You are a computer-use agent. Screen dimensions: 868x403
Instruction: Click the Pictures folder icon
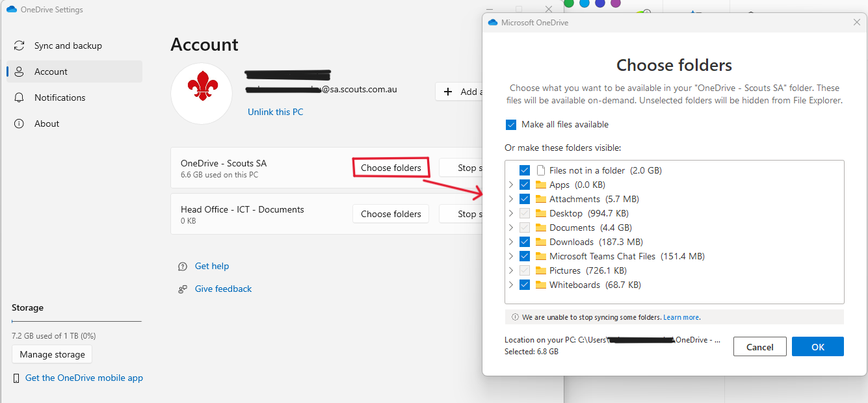tap(540, 270)
